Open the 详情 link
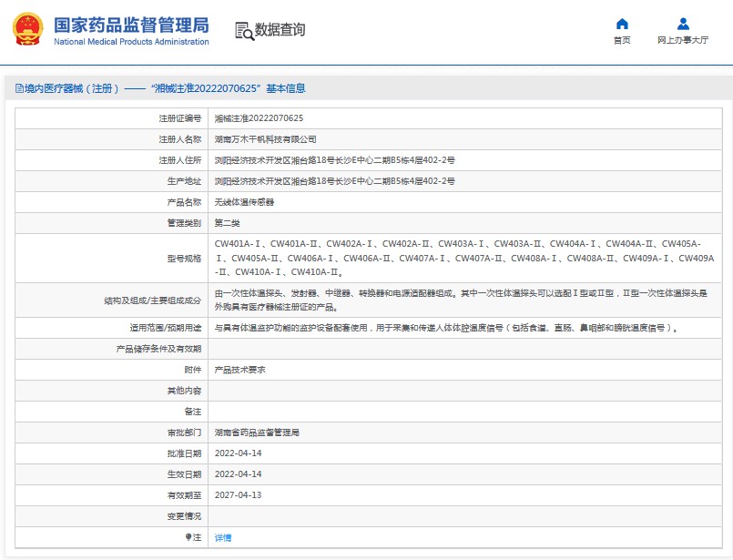The image size is (733, 560). point(223,537)
